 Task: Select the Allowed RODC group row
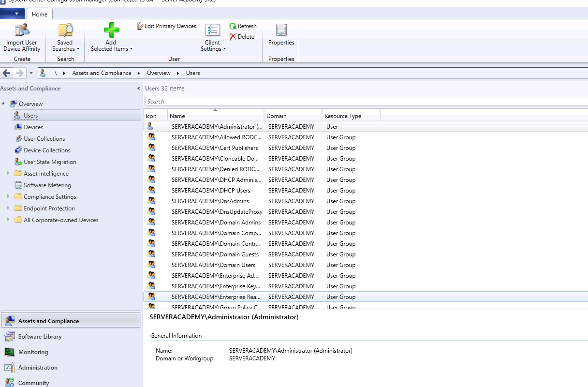click(366, 137)
